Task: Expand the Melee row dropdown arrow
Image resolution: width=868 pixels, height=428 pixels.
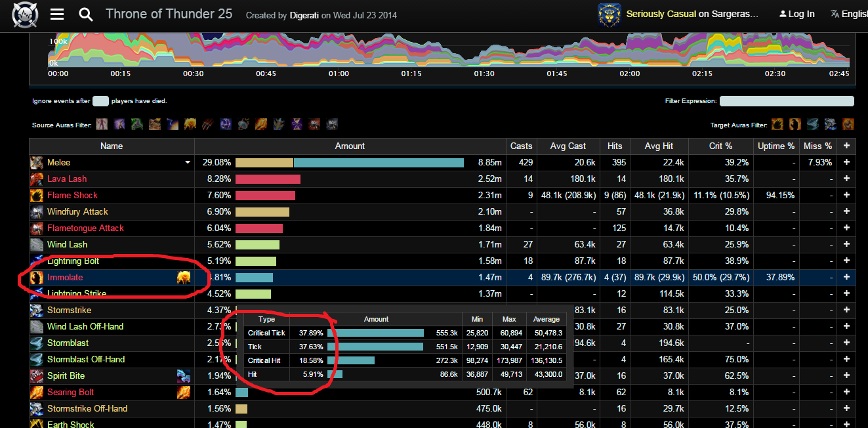Action: pyautogui.click(x=188, y=163)
